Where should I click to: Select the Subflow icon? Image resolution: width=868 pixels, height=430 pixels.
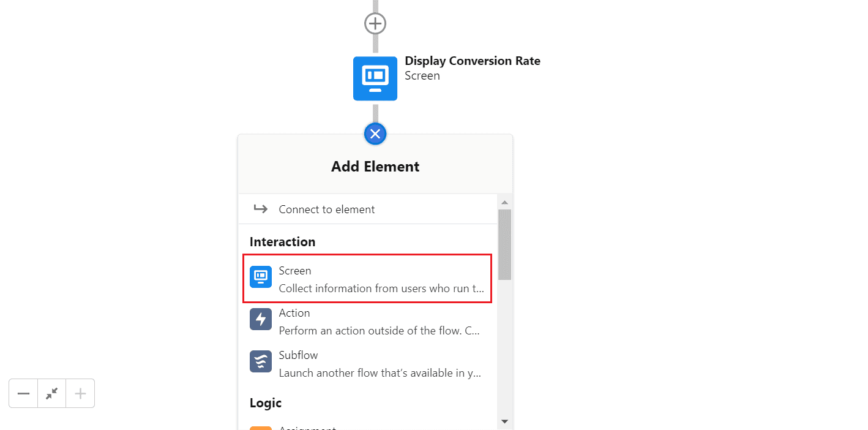click(261, 361)
